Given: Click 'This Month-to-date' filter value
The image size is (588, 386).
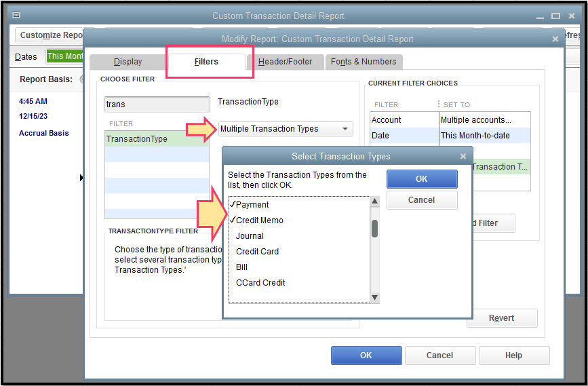Looking at the screenshot, I should (475, 136).
